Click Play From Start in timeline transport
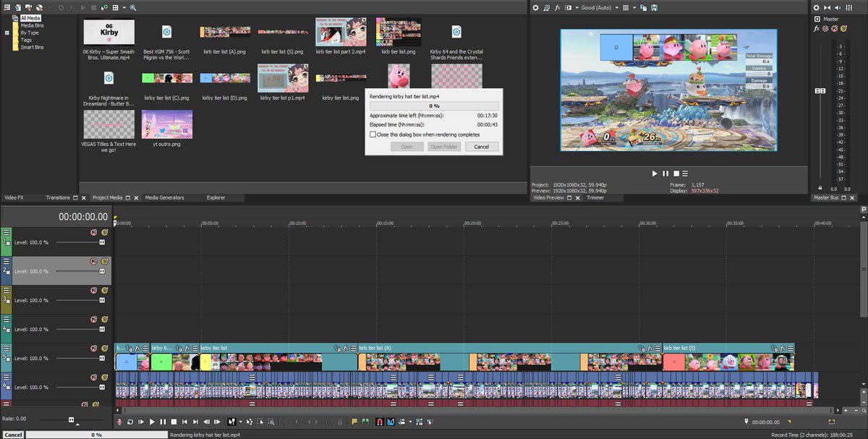This screenshot has height=439, width=868. click(x=141, y=422)
